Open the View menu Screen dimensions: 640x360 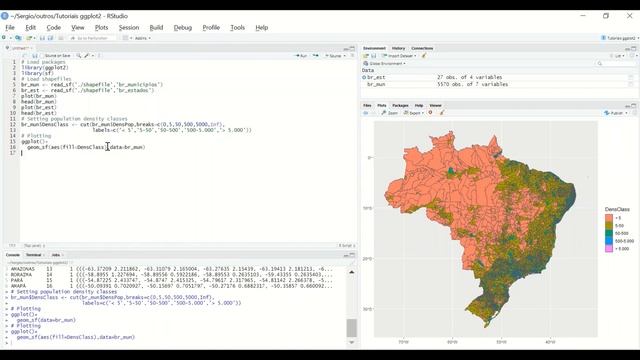point(78,28)
